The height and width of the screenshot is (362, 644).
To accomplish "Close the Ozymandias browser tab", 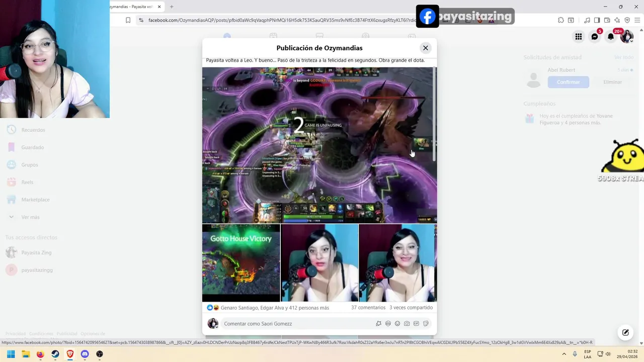I will (x=159, y=7).
